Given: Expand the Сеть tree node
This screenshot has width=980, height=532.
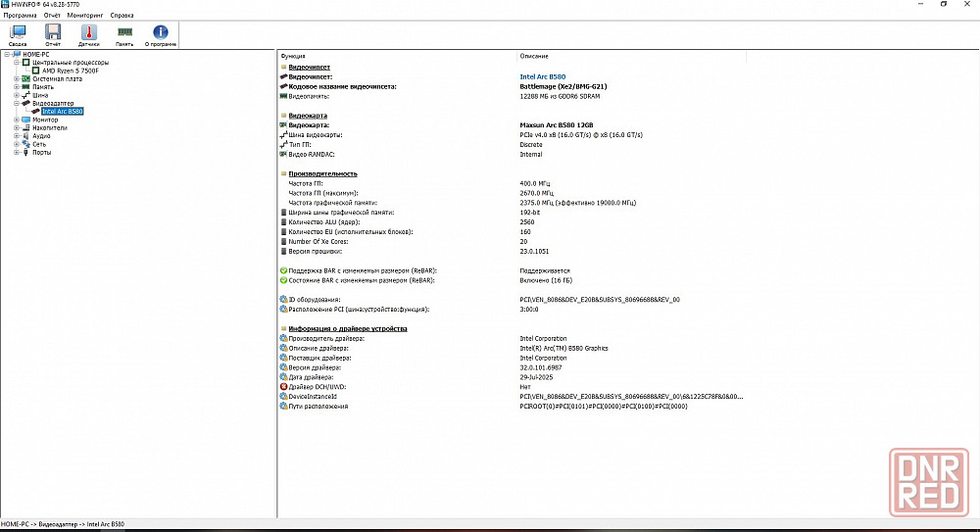Looking at the screenshot, I should click(x=17, y=144).
